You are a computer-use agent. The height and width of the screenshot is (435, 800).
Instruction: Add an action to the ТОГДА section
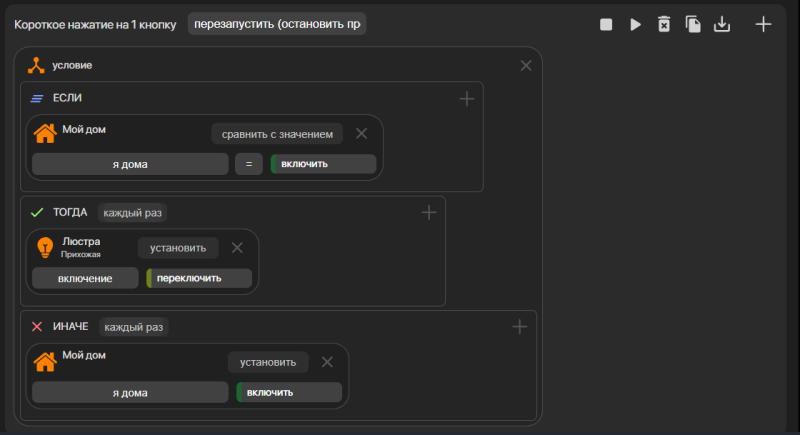(429, 213)
